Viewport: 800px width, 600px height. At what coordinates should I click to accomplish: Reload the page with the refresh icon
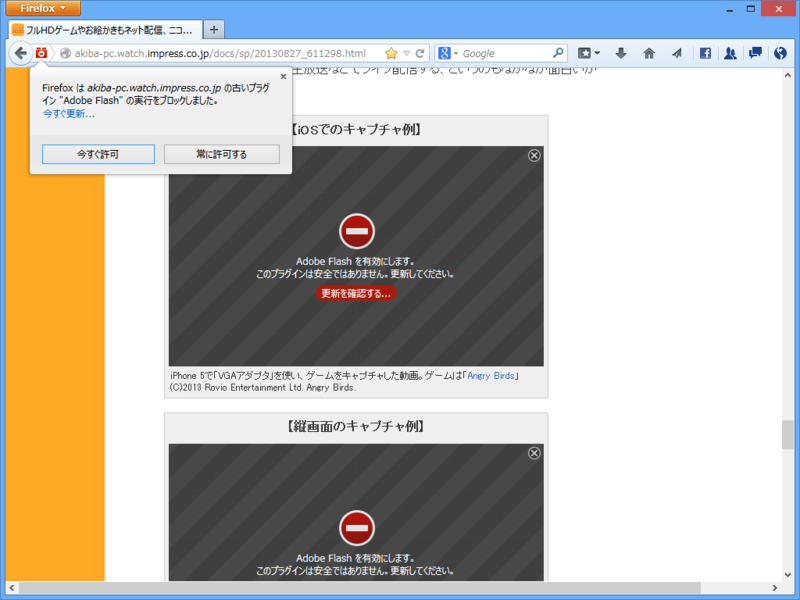pyautogui.click(x=420, y=53)
